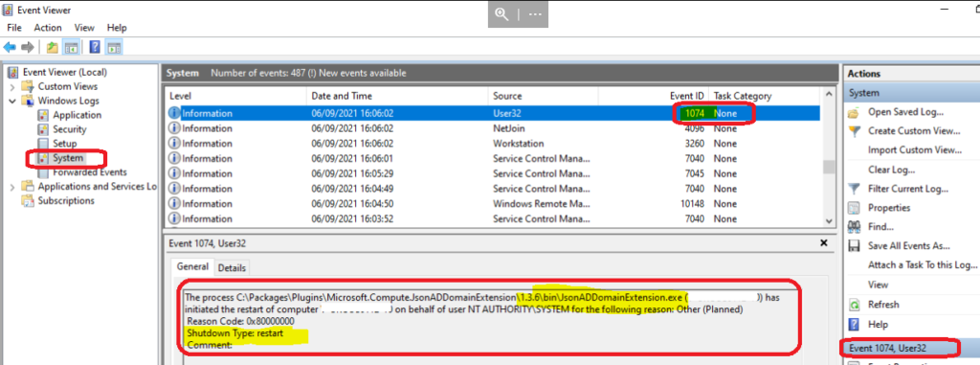980x365 pixels.
Task: Select the User32 event 1074 row
Action: pos(493,113)
